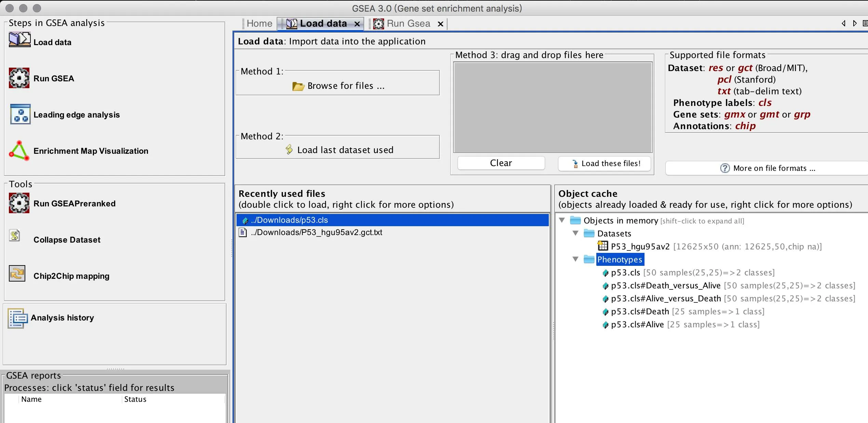The width and height of the screenshot is (868, 423).
Task: Switch to the Home tab
Action: coord(259,24)
